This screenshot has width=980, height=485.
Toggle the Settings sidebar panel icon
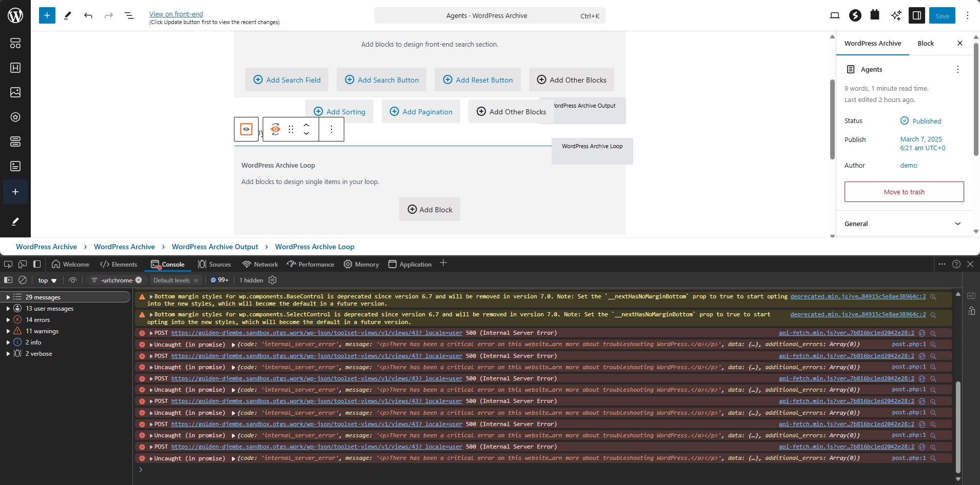916,15
